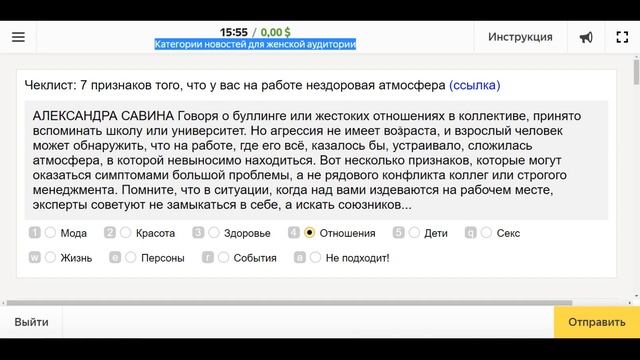Open the (ссылка) article link
640x360 pixels.
474,85
